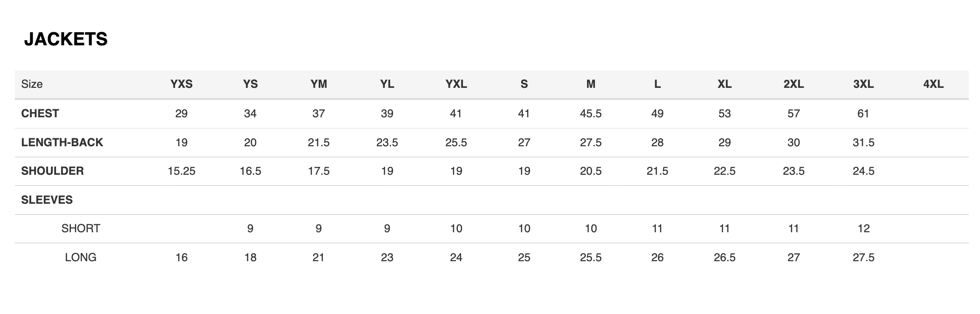Select the LENGTH-BACK row label
980x314 pixels.
62,143
